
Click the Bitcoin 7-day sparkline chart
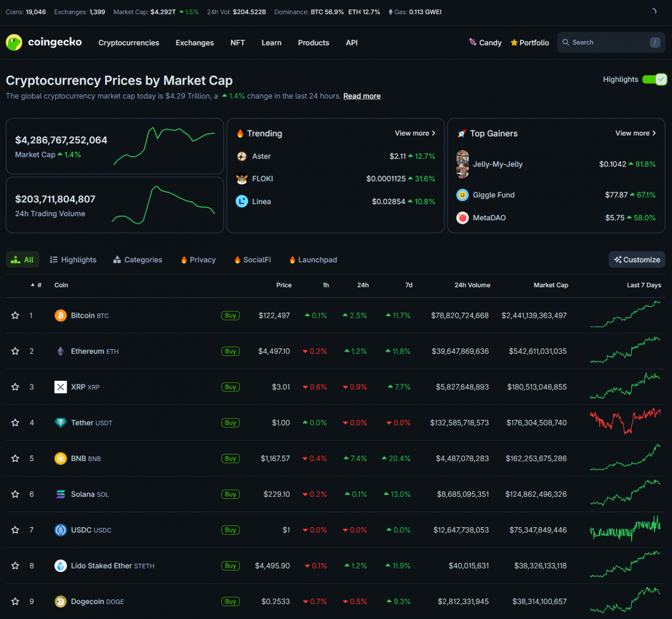(x=625, y=315)
